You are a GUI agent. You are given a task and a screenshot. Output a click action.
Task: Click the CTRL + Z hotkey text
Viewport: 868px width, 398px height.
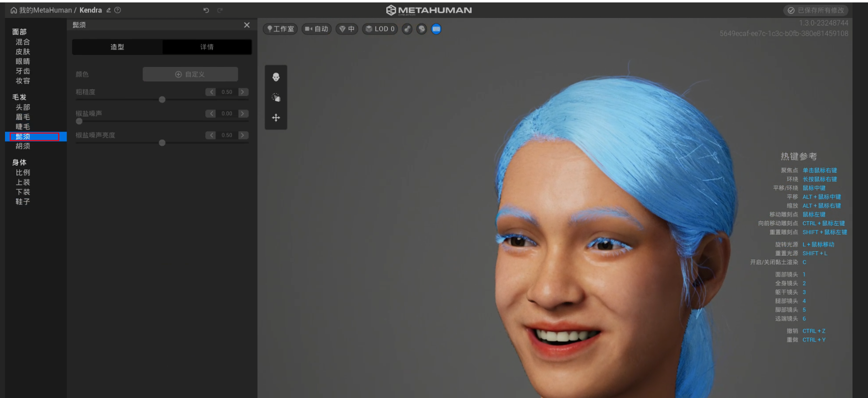tap(814, 331)
